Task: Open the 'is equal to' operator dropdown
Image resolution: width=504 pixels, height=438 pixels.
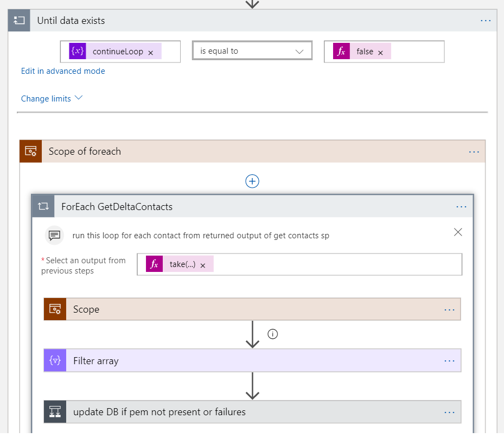Action: pyautogui.click(x=252, y=51)
